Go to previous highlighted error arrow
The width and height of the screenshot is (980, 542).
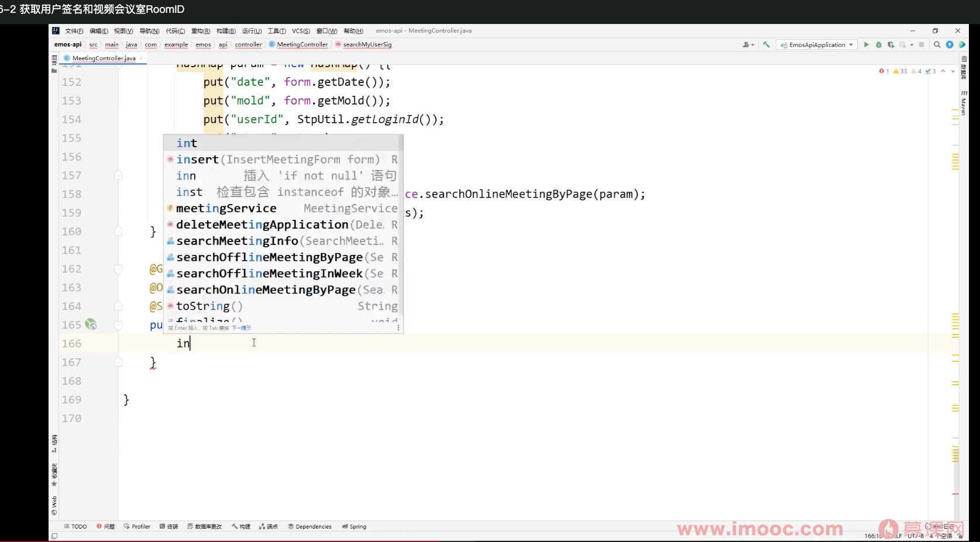(943, 71)
